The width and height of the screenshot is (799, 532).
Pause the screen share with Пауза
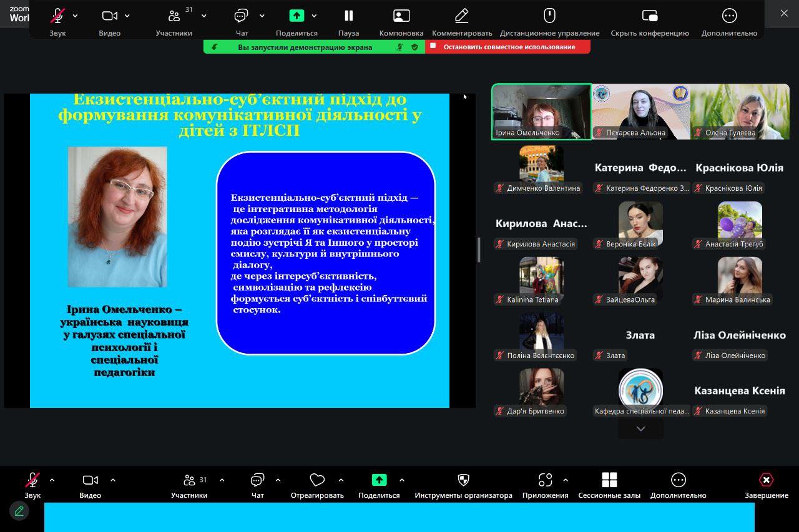(x=348, y=16)
